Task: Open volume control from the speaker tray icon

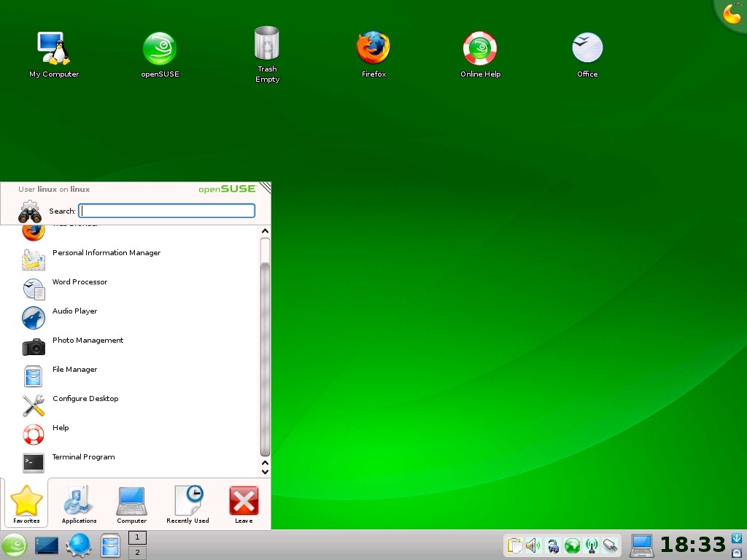Action: tap(533, 545)
